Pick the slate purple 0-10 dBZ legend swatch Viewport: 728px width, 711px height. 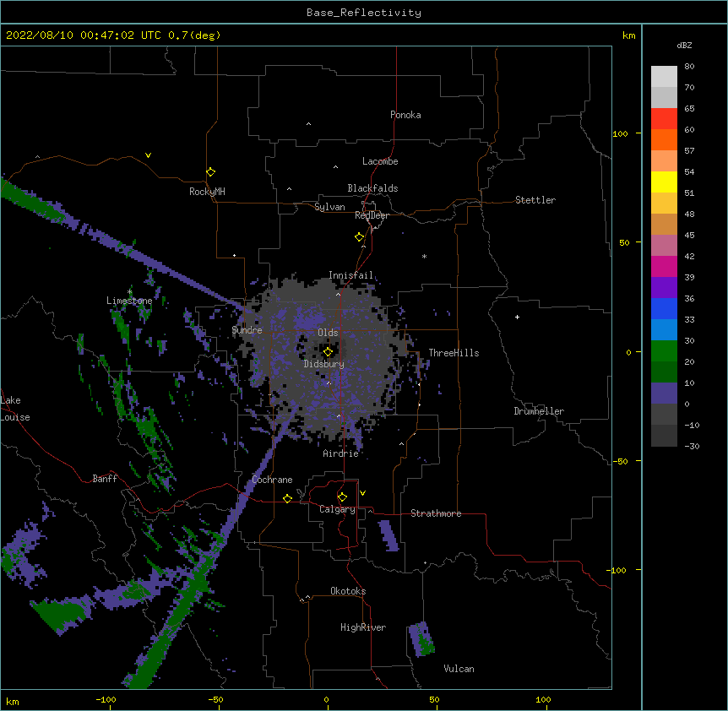pos(664,393)
